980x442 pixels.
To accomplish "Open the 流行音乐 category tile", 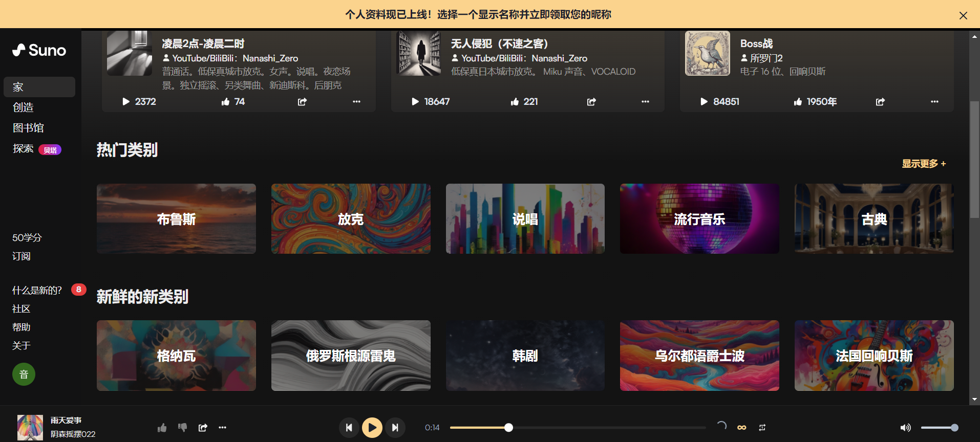I will point(699,219).
